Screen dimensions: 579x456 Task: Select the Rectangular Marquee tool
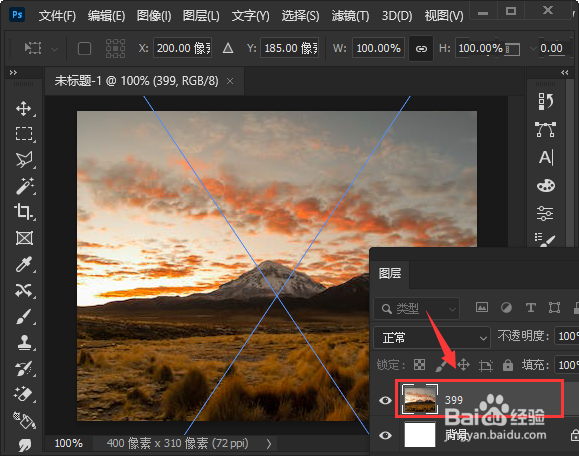24,134
